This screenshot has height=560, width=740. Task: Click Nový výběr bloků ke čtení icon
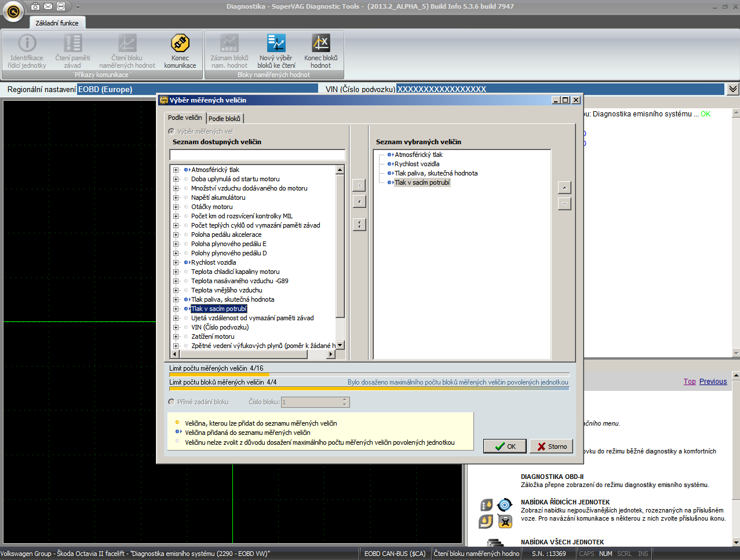(x=276, y=43)
